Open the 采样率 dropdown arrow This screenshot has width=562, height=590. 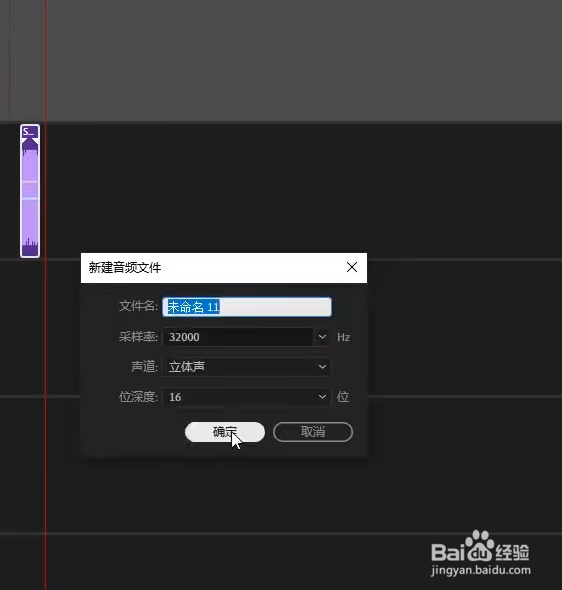click(322, 337)
